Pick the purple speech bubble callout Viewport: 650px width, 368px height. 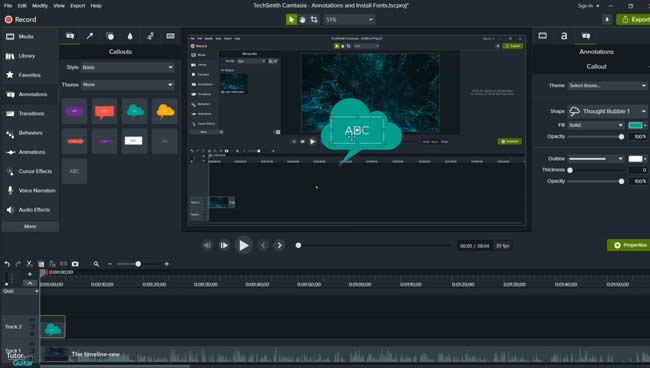click(75, 111)
